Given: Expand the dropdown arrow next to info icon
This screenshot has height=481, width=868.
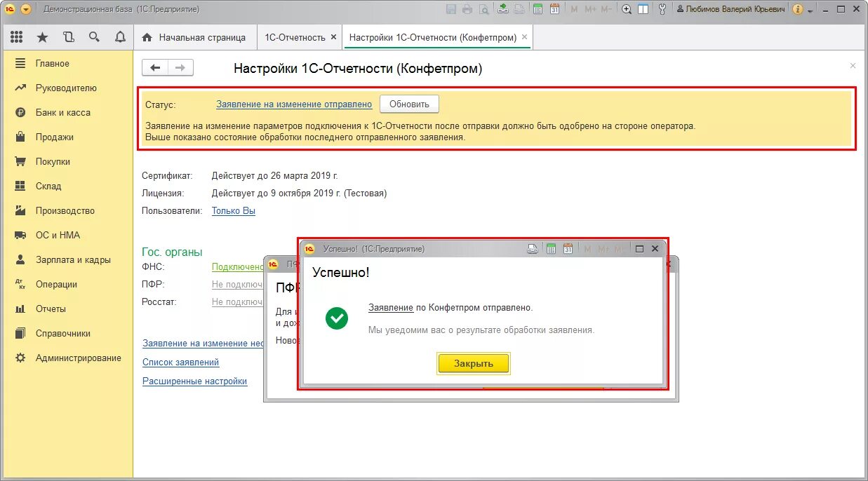Looking at the screenshot, I should click(810, 11).
